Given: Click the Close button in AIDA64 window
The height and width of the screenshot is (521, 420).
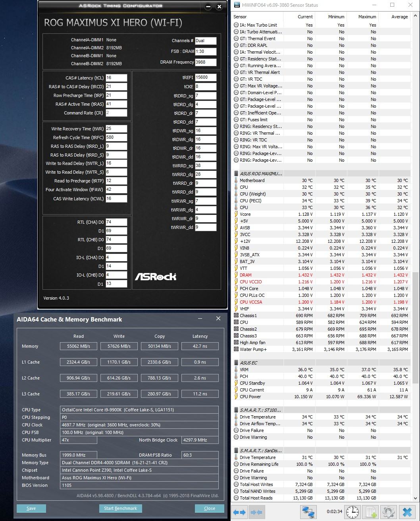Looking at the screenshot, I should pyautogui.click(x=210, y=508).
